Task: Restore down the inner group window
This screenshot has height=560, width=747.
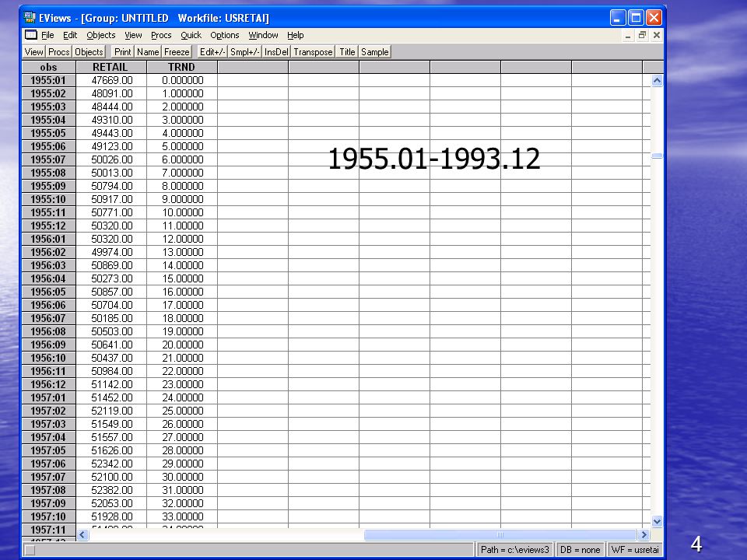Action: pyautogui.click(x=642, y=35)
